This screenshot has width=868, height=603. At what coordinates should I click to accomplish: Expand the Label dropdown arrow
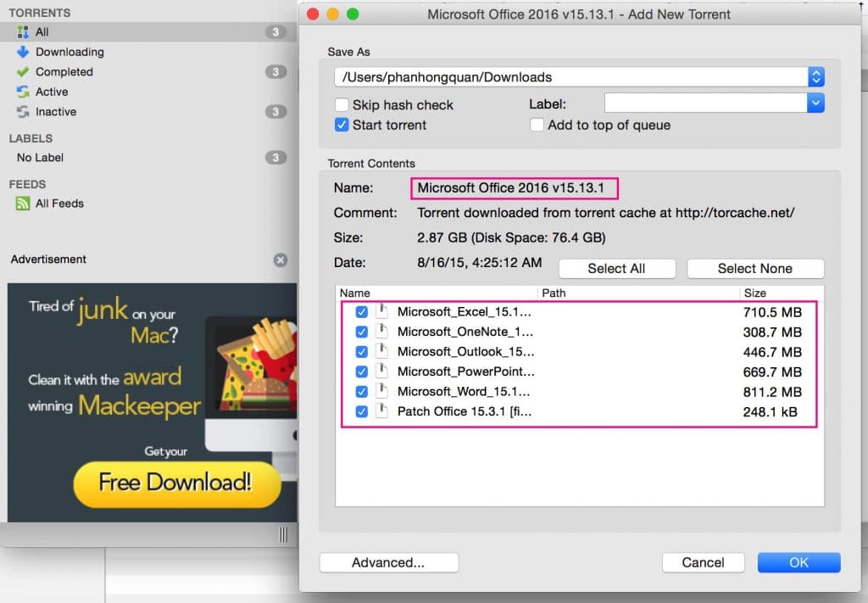pyautogui.click(x=816, y=103)
